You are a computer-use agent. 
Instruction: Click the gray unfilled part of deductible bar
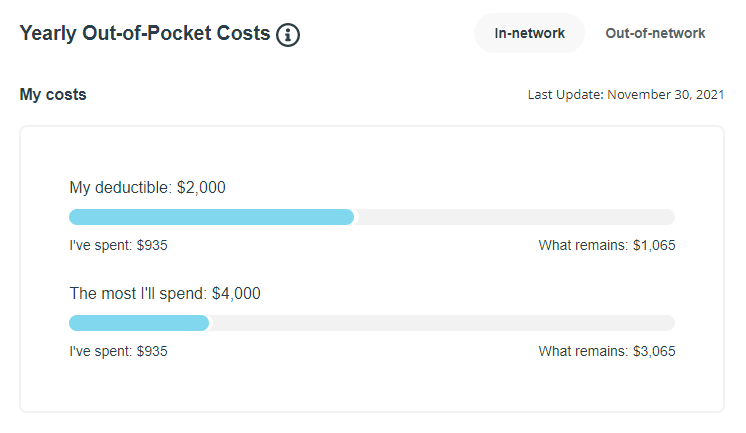515,217
